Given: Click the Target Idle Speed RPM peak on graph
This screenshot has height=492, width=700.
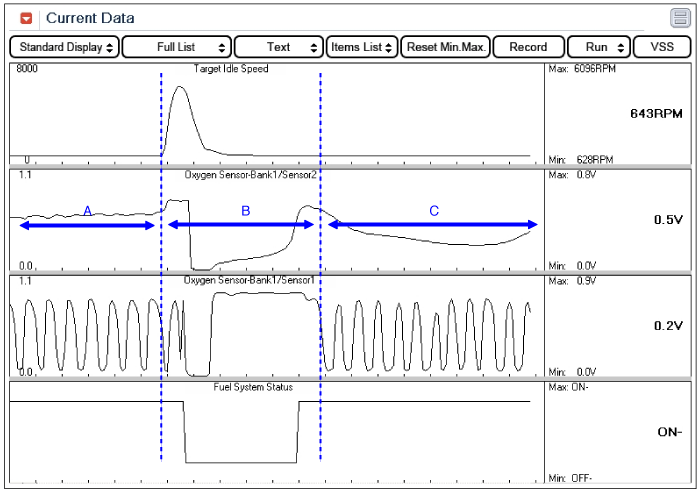Looking at the screenshot, I should (x=180, y=87).
